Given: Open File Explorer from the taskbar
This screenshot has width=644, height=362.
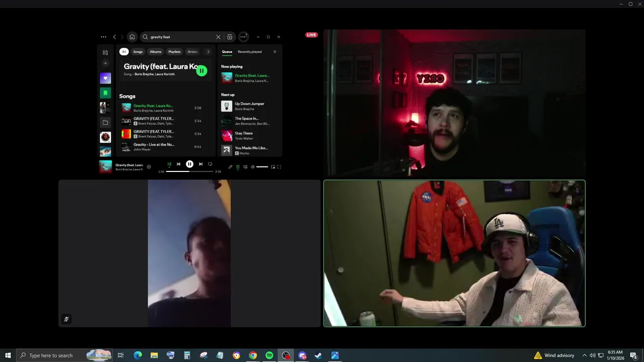Looking at the screenshot, I should [x=154, y=355].
